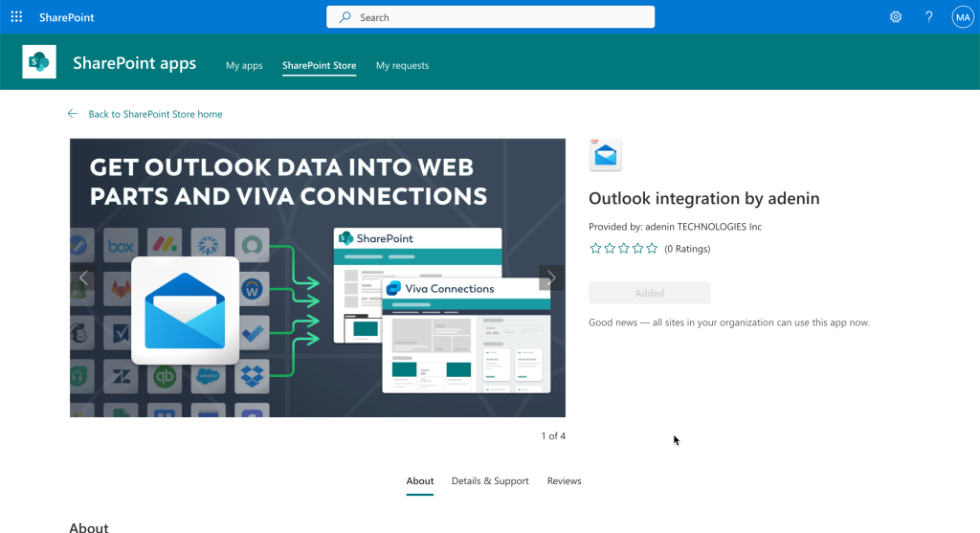980x533 pixels.
Task: Click the search magnifier icon
Action: tap(345, 17)
